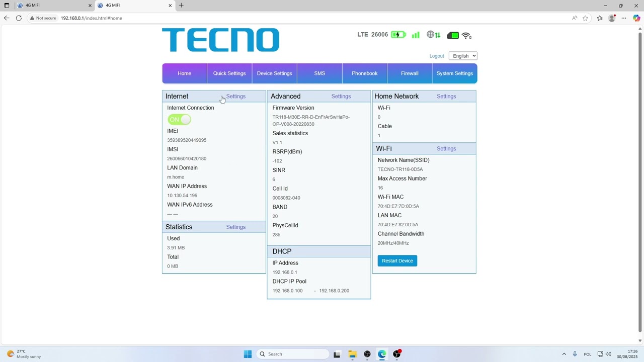
Task: Open Settings link in Advanced panel
Action: click(341, 97)
